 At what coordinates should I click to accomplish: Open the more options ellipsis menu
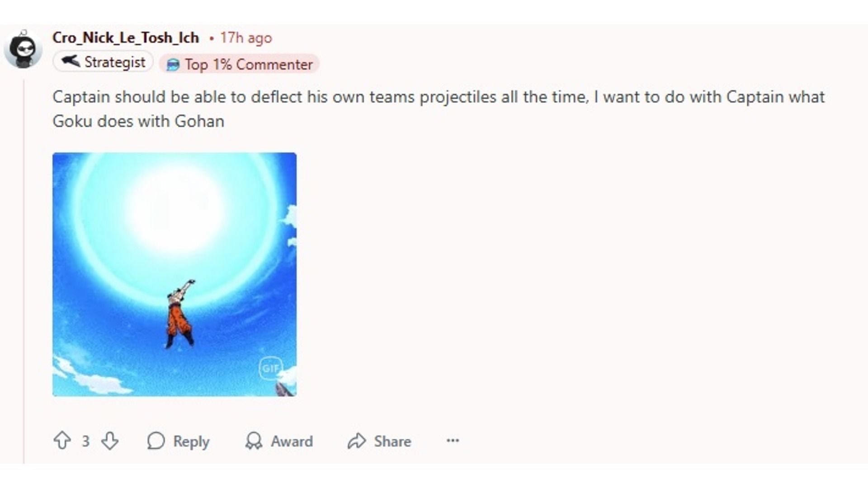click(453, 441)
